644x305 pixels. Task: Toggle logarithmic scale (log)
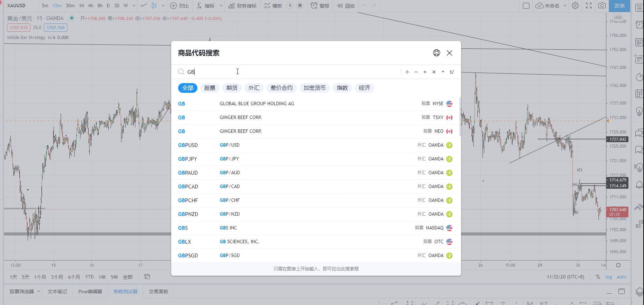(x=608, y=277)
